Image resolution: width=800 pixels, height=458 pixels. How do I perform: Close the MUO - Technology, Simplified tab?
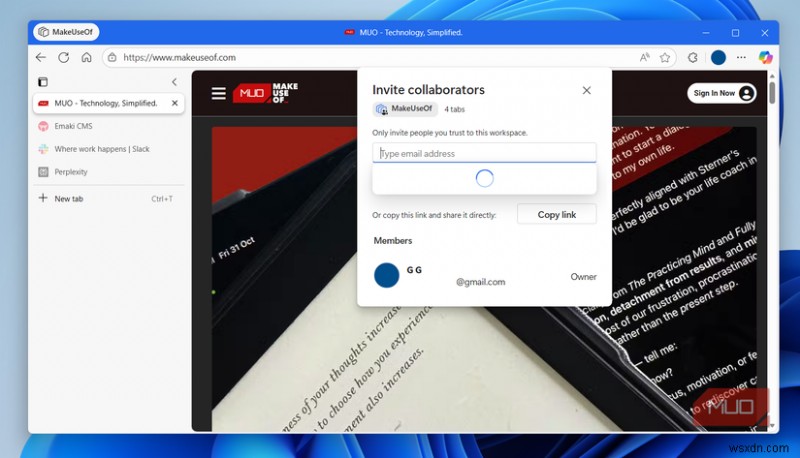coord(174,103)
